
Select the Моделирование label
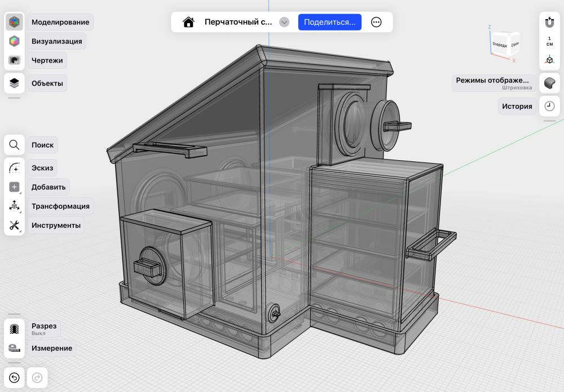pos(60,23)
